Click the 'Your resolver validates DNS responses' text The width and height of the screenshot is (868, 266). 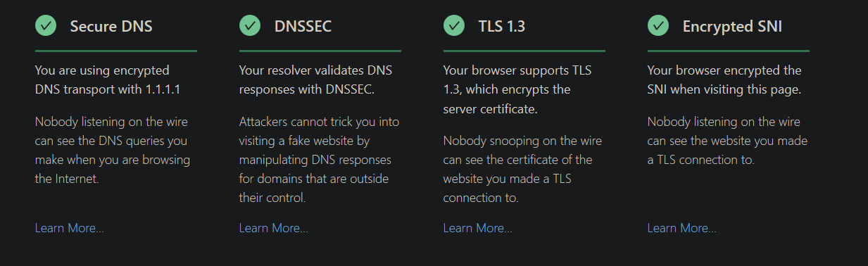(x=316, y=80)
